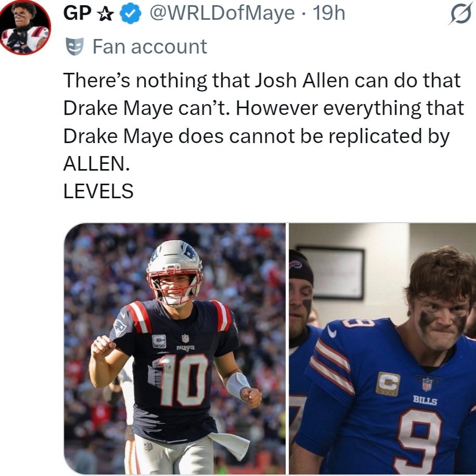This screenshot has width=476, height=476.
Task: Click the Nike swoosh on the blue sleeve
Action: coord(331,332)
